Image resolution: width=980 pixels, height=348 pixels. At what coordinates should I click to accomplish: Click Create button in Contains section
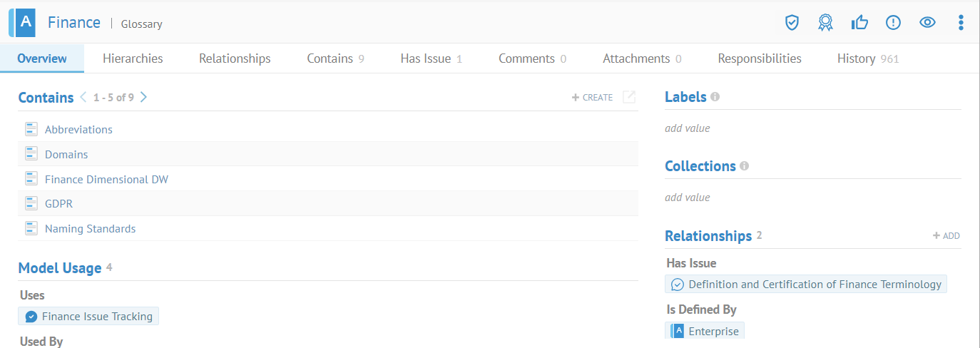pyautogui.click(x=592, y=98)
